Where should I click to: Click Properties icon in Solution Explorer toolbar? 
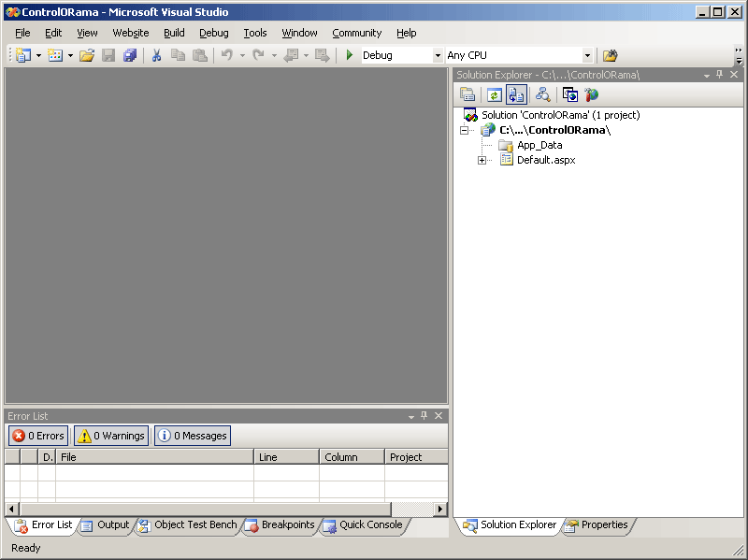click(x=467, y=94)
